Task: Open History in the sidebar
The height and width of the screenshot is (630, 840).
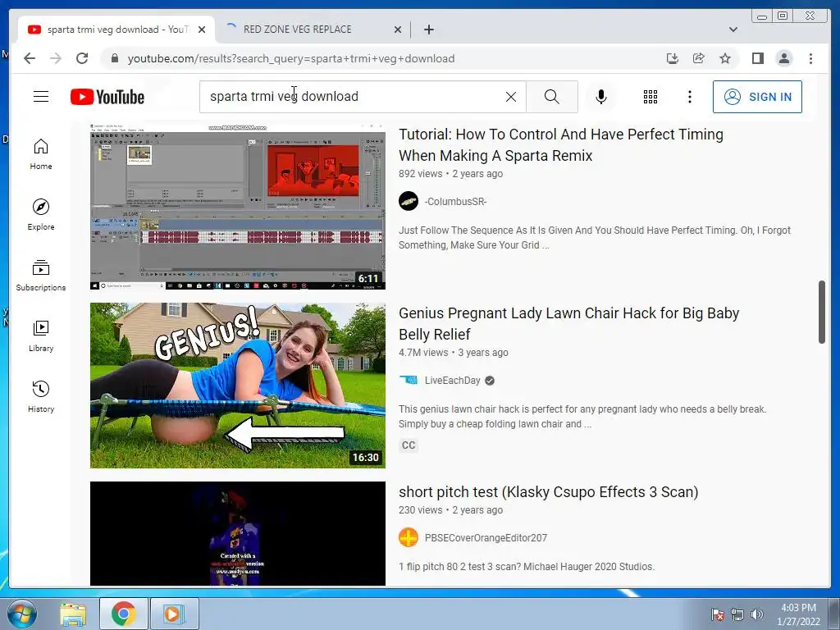Action: (x=41, y=396)
